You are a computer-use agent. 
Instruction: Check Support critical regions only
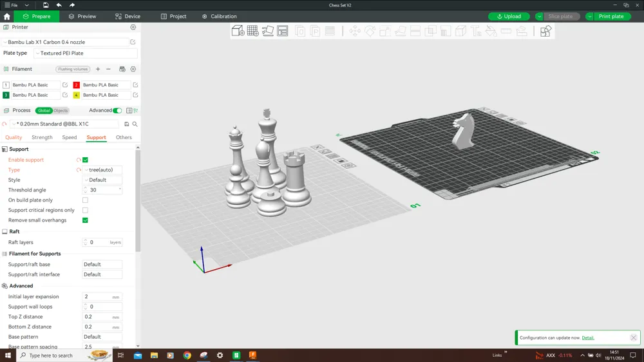pos(85,210)
